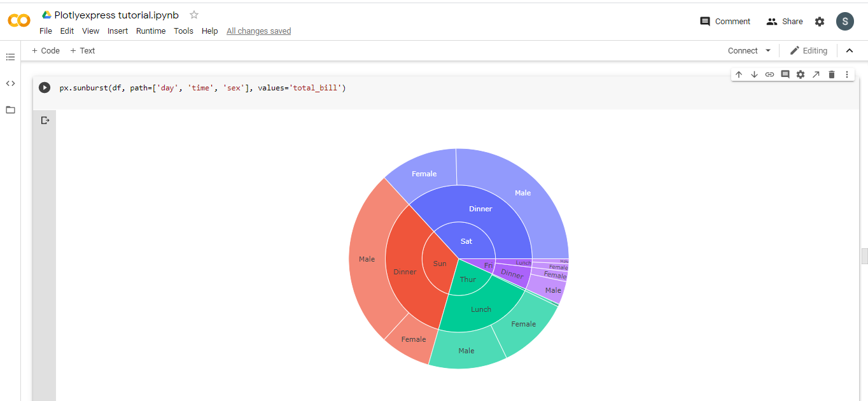Image resolution: width=868 pixels, height=401 pixels.
Task: Open the Insert menu
Action: (x=117, y=31)
